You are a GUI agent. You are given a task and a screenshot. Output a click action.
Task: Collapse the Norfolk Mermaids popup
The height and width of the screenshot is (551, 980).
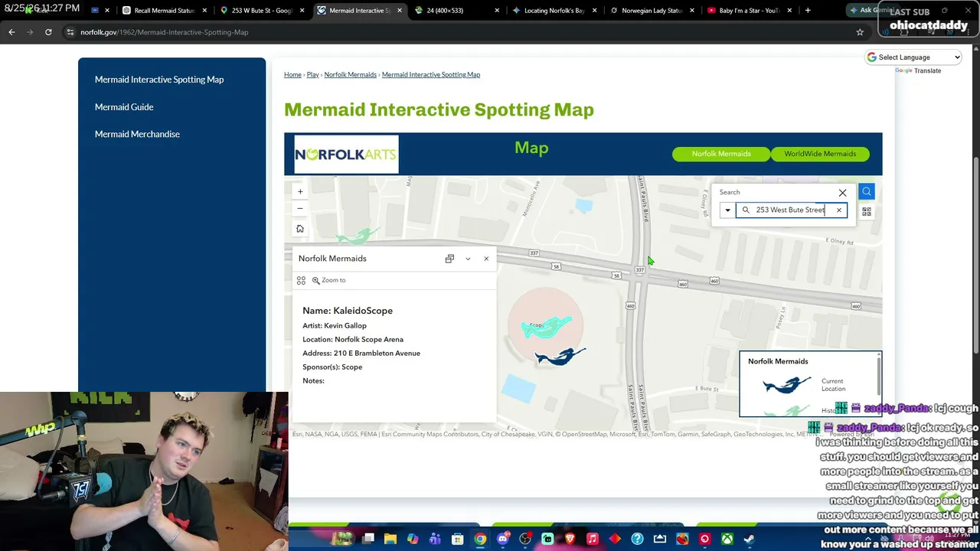tap(468, 259)
